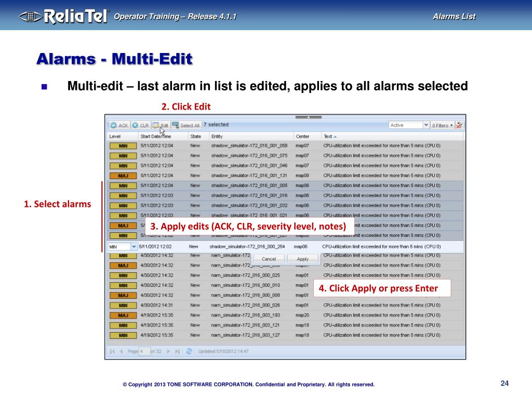Image resolution: width=532 pixels, height=399 pixels.
Task: Click the map08 center cell
Action: coord(302,176)
